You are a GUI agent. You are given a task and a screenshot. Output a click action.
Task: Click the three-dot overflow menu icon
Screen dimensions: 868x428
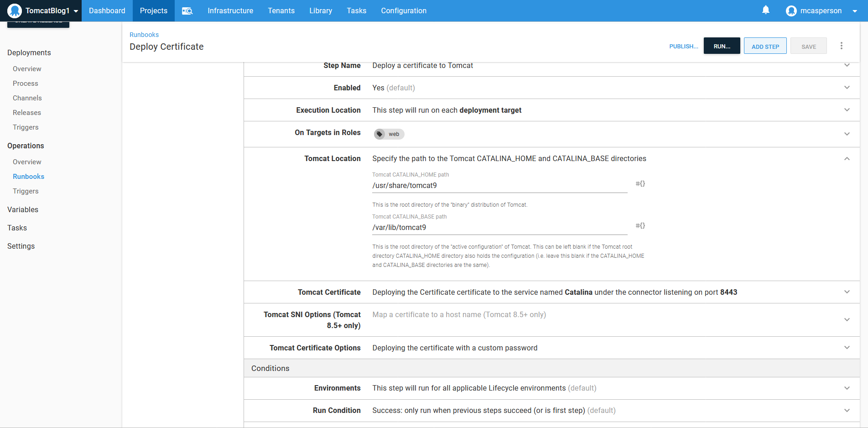click(x=842, y=46)
